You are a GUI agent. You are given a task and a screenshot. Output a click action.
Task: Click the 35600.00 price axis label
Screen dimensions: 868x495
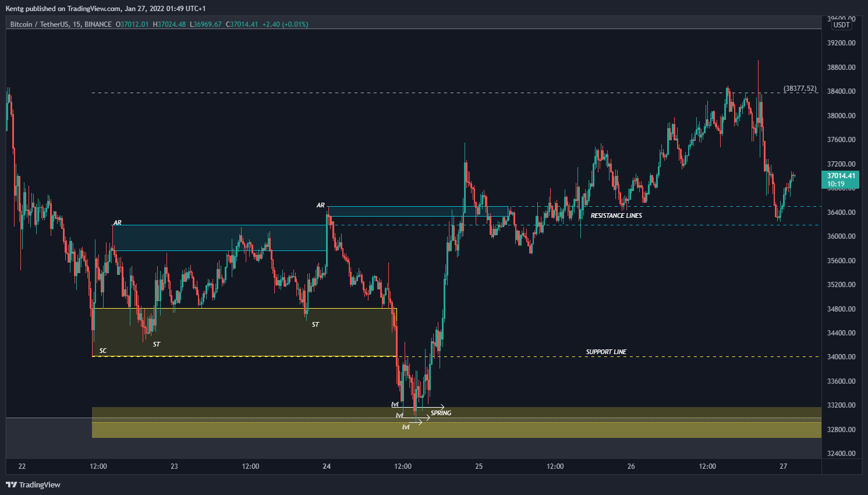point(841,261)
